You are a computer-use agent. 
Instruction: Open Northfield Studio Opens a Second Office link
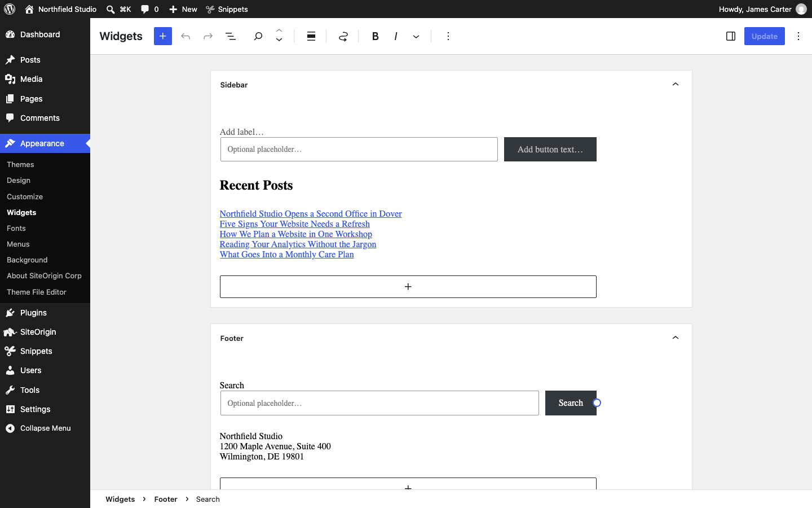(x=311, y=214)
